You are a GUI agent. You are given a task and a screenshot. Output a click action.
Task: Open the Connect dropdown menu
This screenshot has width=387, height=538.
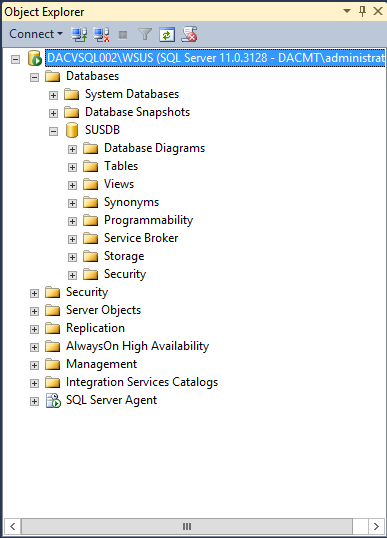36,34
